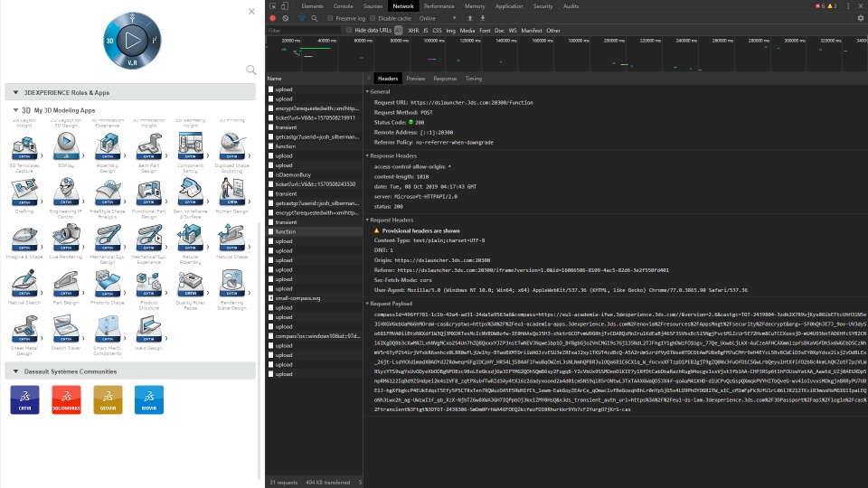Open the BIOVIA community tile
This screenshot has height=488, width=868.
click(x=149, y=399)
